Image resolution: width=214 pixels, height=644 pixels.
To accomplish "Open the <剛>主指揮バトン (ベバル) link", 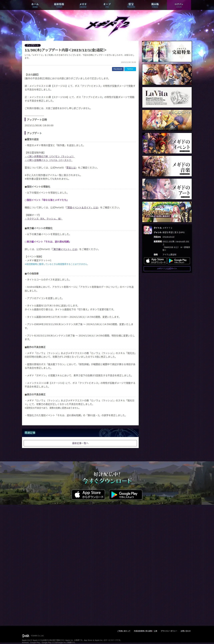I will tap(48, 160).
